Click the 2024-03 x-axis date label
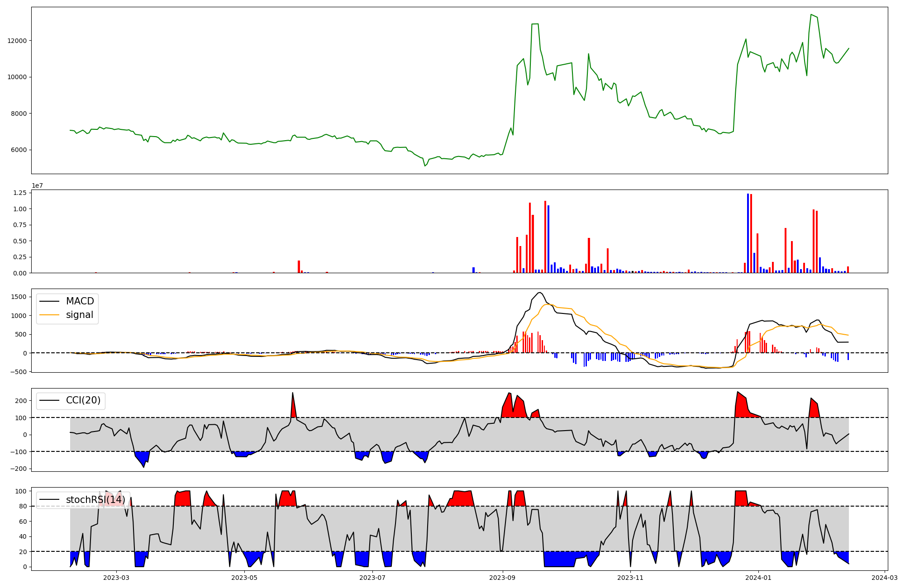The image size is (905, 588). [884, 578]
